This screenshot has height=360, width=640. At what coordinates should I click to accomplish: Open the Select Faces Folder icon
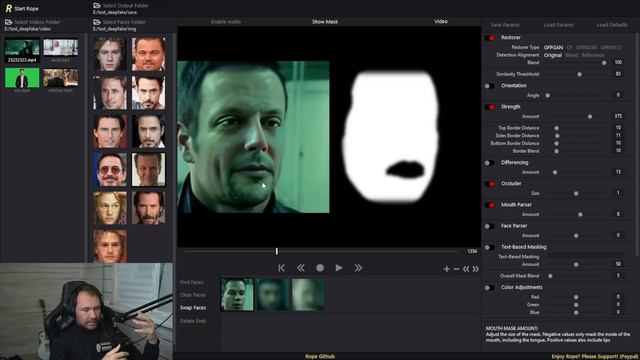(x=97, y=22)
